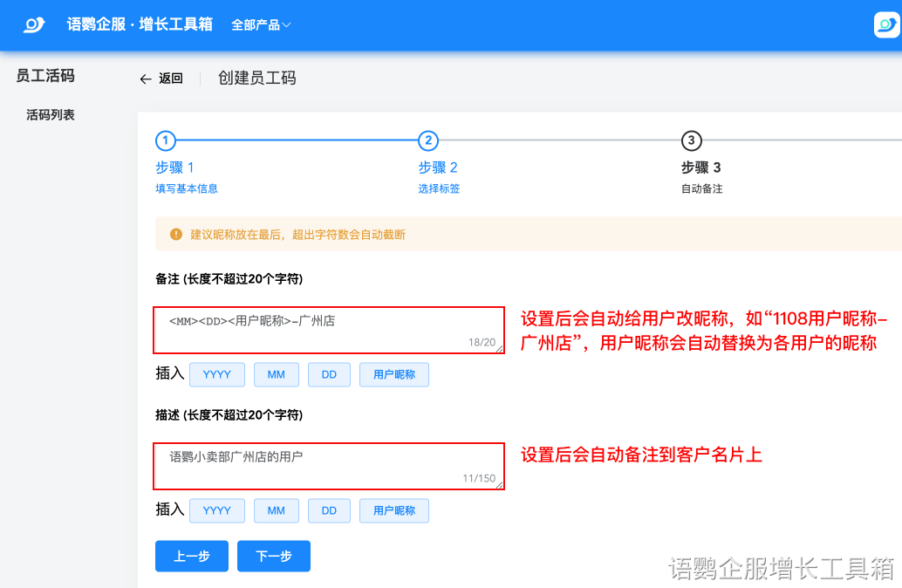Click the orange warning icon in notice bar

175,235
